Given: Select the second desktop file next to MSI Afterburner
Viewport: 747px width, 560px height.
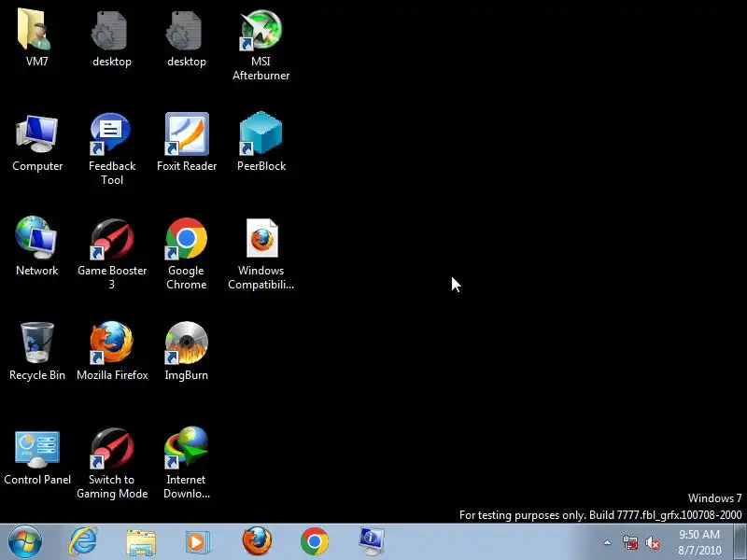Looking at the screenshot, I should [186, 32].
